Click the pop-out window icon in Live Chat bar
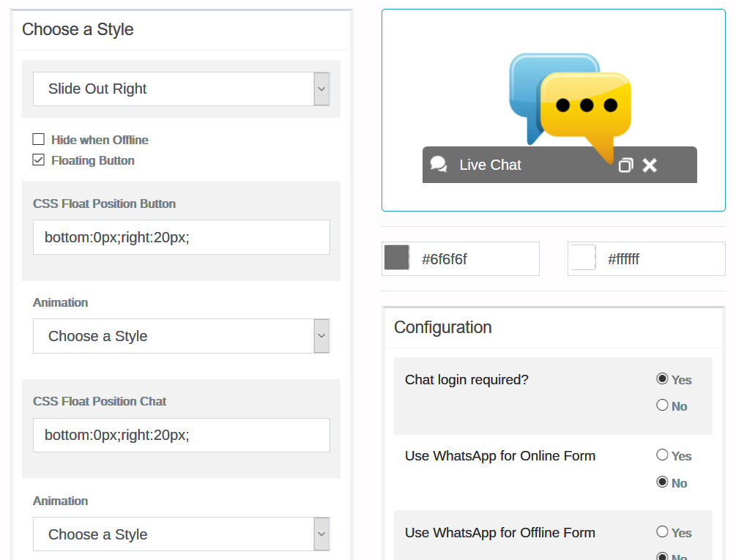 (x=625, y=165)
